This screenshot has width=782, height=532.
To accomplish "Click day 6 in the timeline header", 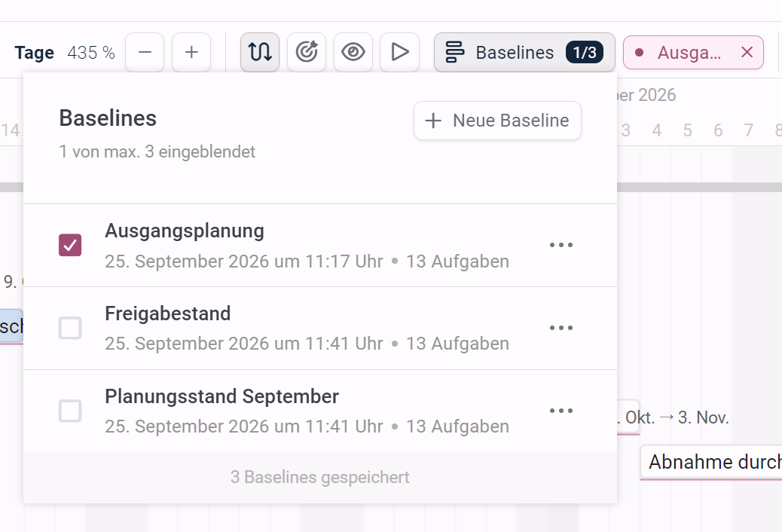I will click(718, 130).
